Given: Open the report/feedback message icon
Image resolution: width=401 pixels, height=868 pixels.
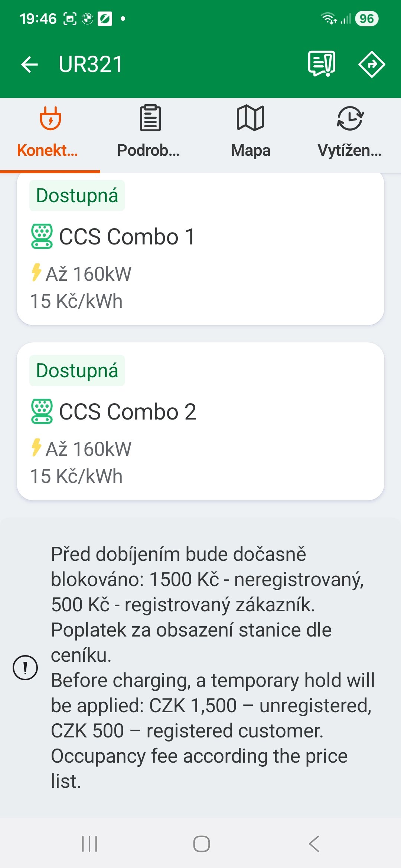Looking at the screenshot, I should pos(322,64).
